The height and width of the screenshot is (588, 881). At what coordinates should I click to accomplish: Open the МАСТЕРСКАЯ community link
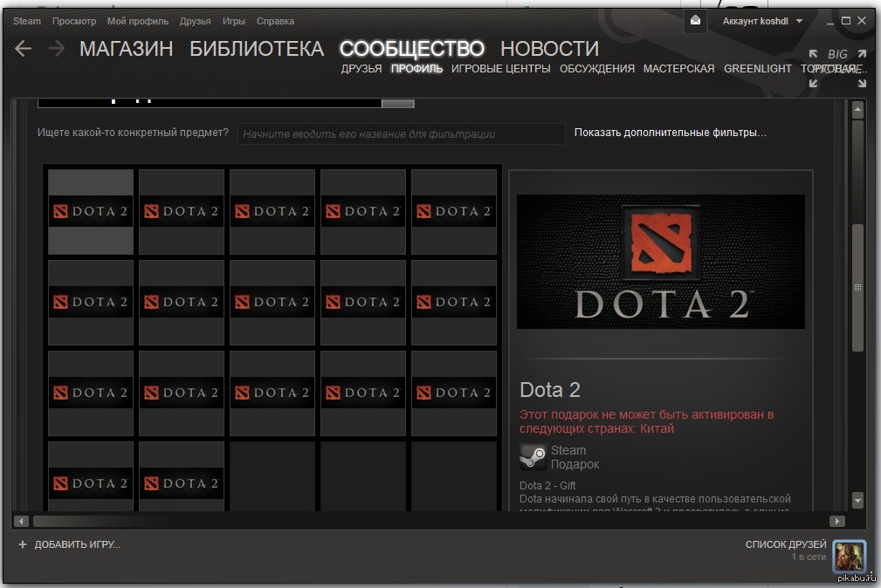[x=678, y=69]
